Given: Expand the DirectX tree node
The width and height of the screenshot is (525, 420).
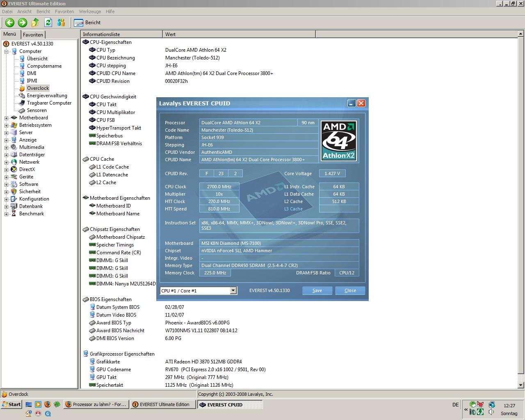Looking at the screenshot, I should [x=6, y=170].
